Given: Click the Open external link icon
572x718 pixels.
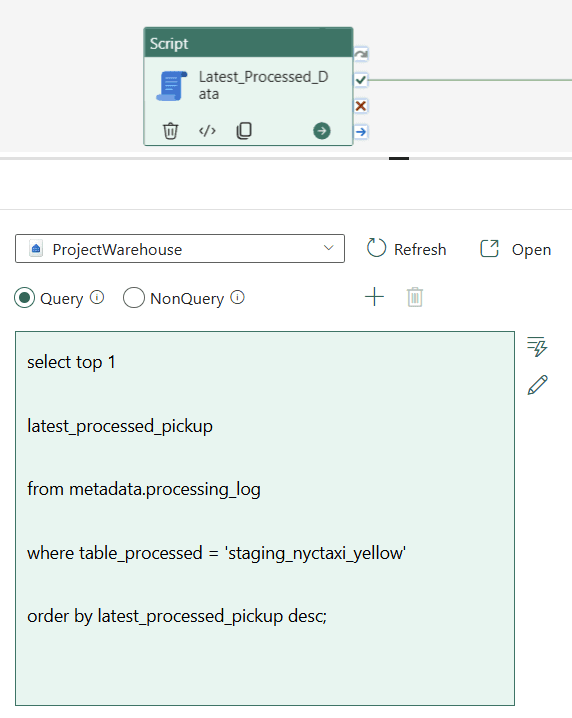Looking at the screenshot, I should tap(489, 249).
